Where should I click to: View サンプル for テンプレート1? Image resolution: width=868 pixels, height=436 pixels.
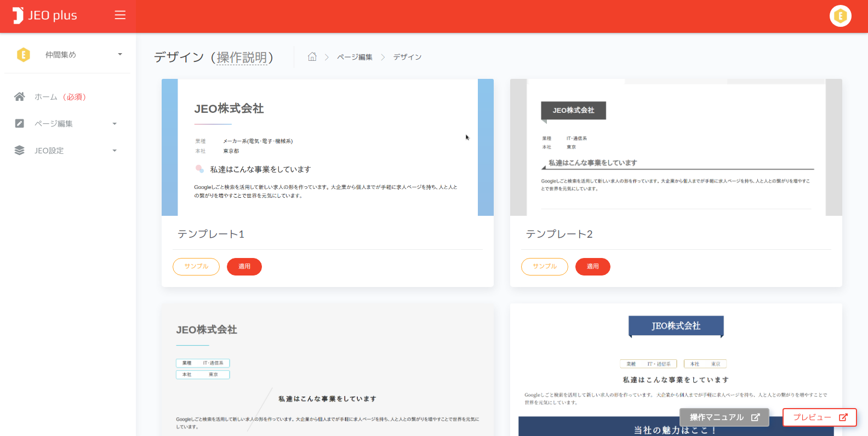196,267
